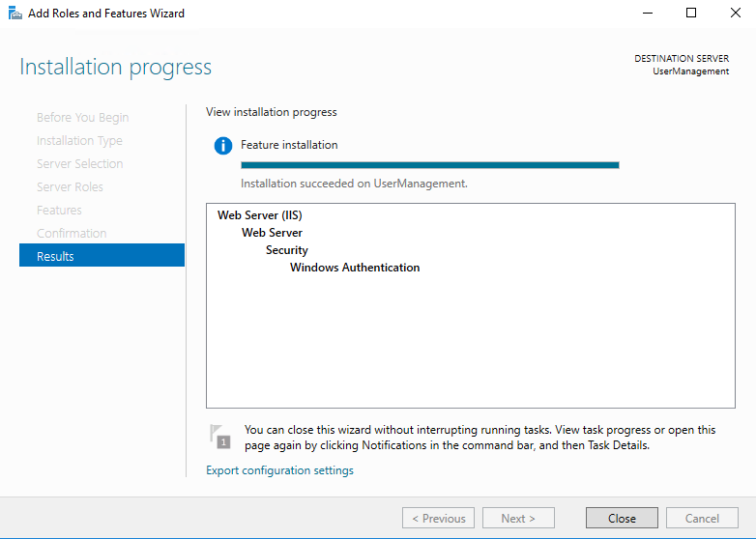
Task: Click the Web Server (IIS) entry
Action: pyautogui.click(x=260, y=215)
